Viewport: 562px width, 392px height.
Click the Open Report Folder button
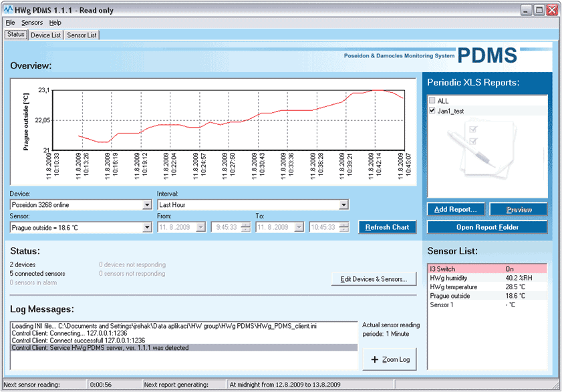[486, 226]
